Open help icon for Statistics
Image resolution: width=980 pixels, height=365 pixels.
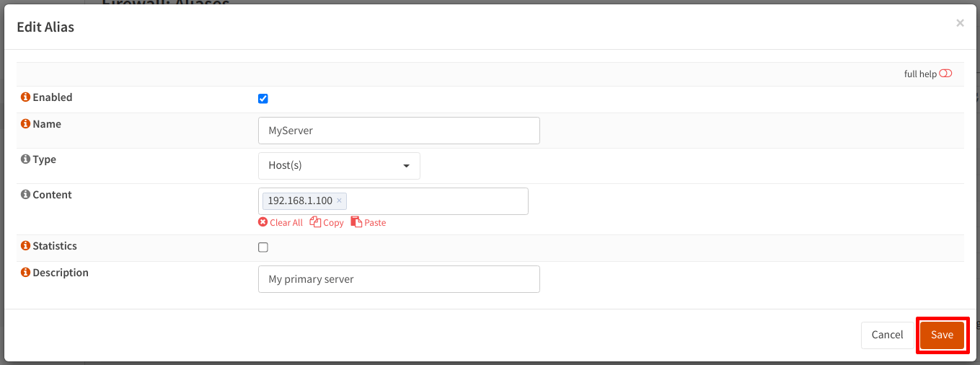click(26, 246)
